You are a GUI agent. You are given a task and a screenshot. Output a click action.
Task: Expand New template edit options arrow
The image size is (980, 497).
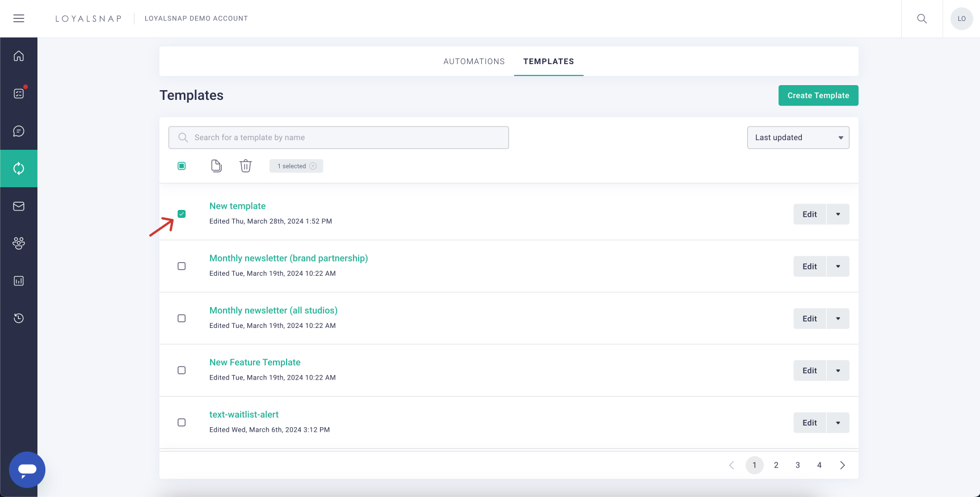tap(838, 214)
